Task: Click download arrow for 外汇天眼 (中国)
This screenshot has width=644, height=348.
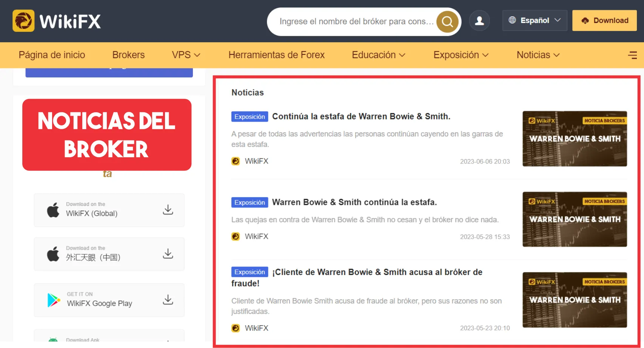Action: pyautogui.click(x=168, y=254)
